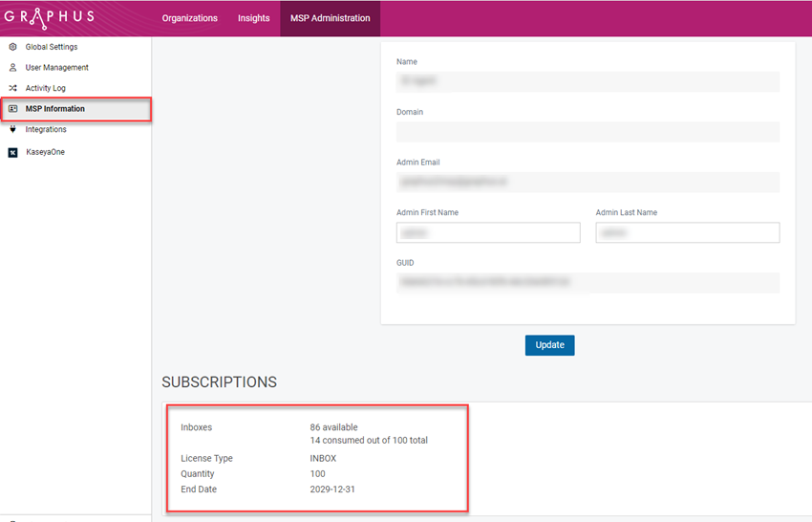Click the User Management person icon
Image resolution: width=812 pixels, height=522 pixels.
[x=13, y=68]
